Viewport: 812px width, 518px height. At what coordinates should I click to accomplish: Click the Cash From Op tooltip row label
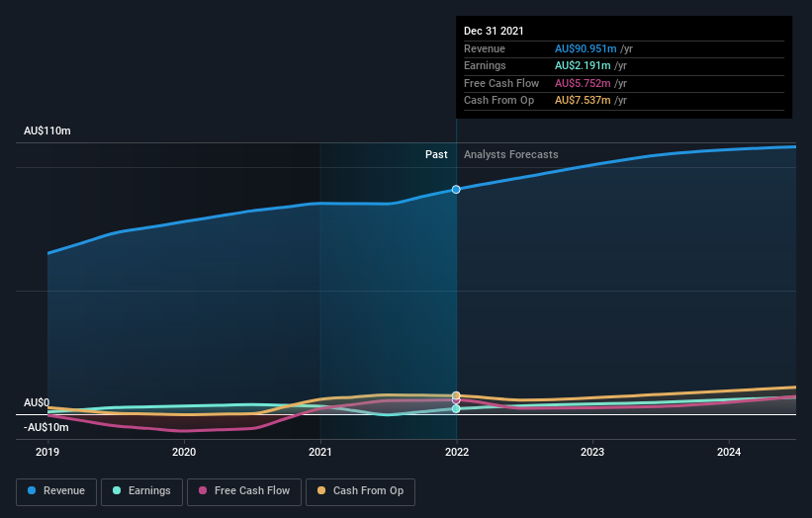498,101
